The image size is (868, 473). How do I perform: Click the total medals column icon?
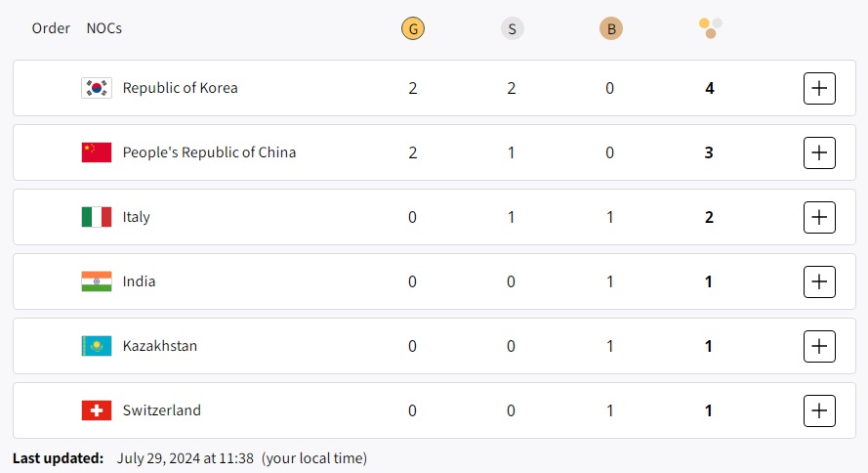pyautogui.click(x=710, y=28)
